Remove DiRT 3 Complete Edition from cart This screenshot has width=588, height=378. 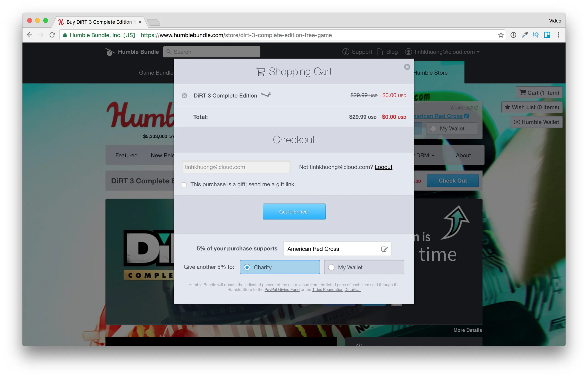184,96
